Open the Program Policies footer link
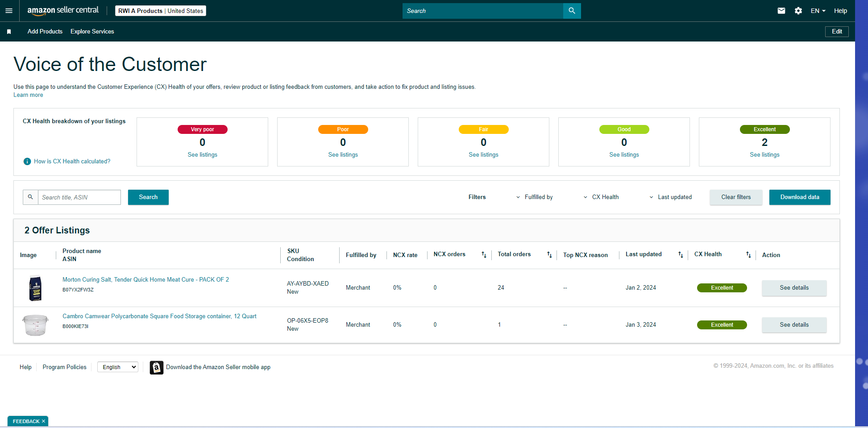Screen dimensions: 868x428 click(65, 367)
